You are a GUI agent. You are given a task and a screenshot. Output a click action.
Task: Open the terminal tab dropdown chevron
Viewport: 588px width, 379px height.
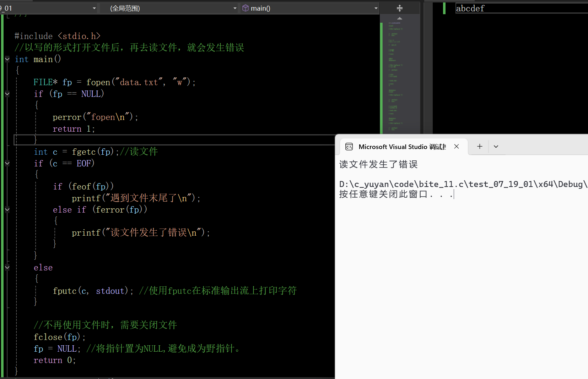(x=496, y=147)
